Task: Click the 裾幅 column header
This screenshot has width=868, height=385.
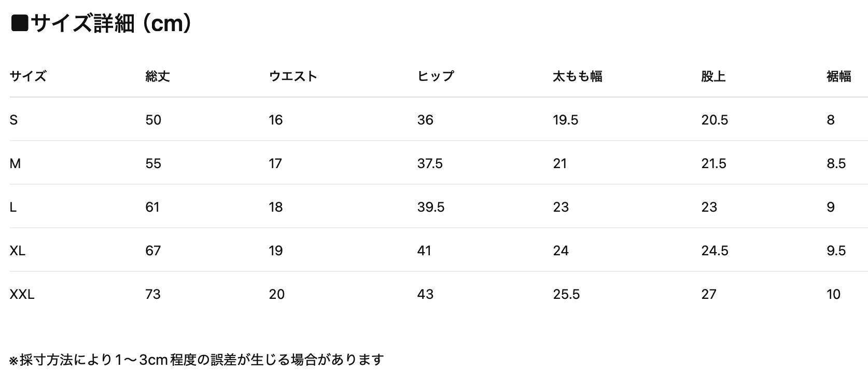Action: click(x=838, y=76)
